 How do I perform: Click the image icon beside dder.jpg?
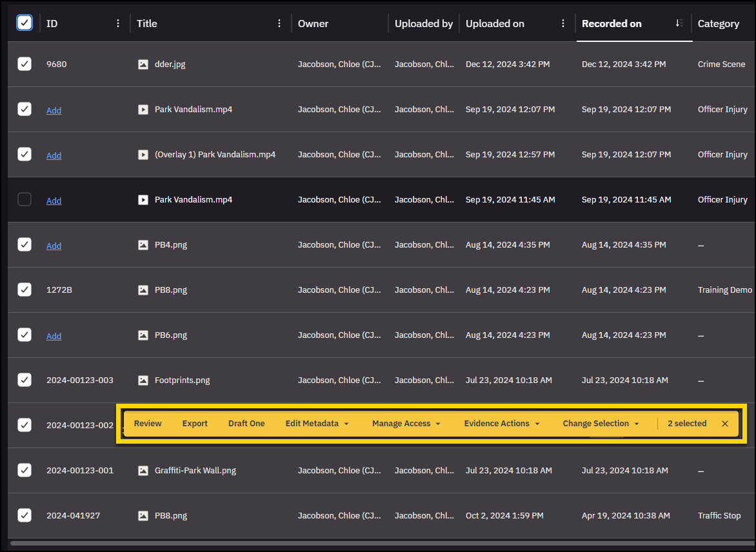tap(143, 64)
